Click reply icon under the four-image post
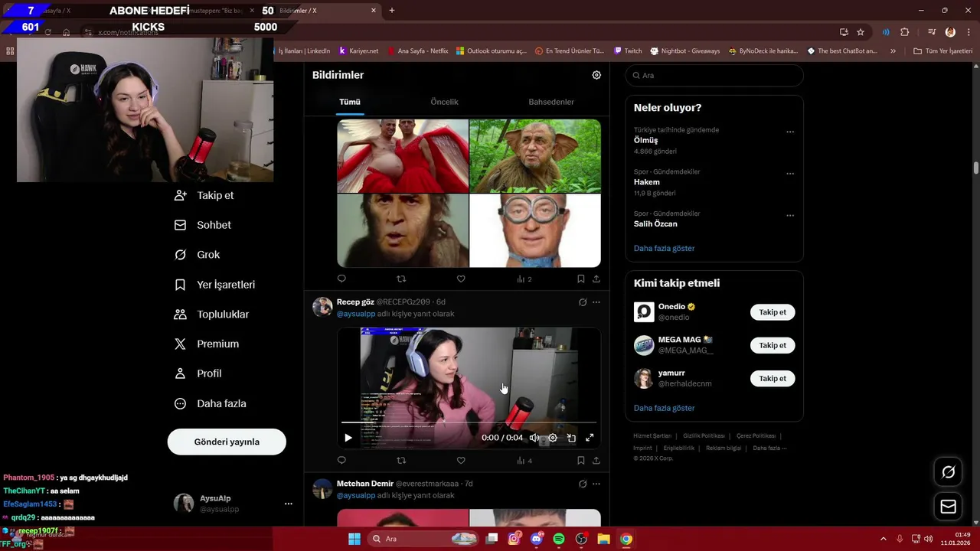Viewport: 980px width, 551px height. [x=341, y=279]
